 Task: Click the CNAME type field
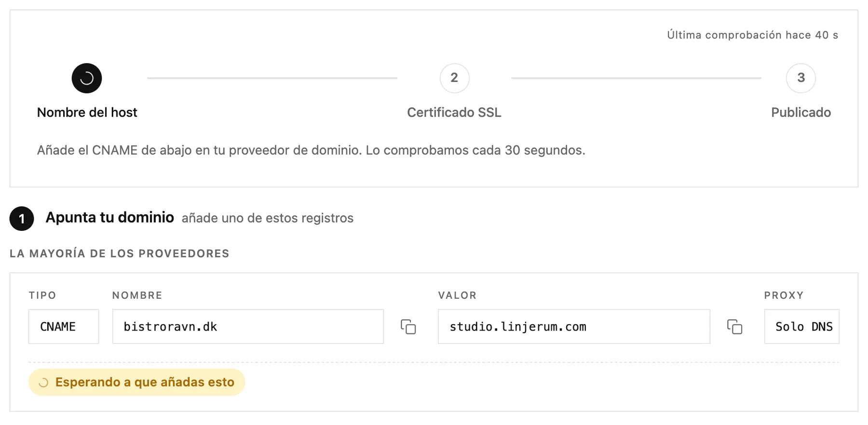click(x=64, y=327)
